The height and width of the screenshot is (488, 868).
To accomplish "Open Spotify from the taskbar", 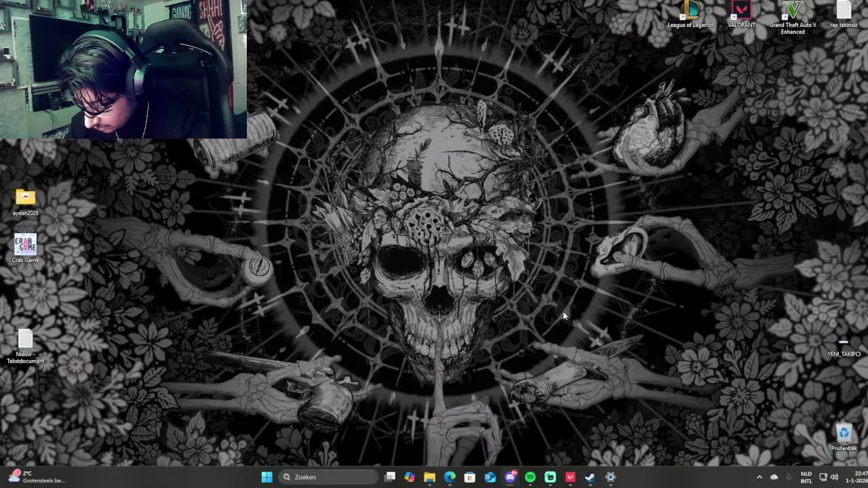I will [x=530, y=477].
